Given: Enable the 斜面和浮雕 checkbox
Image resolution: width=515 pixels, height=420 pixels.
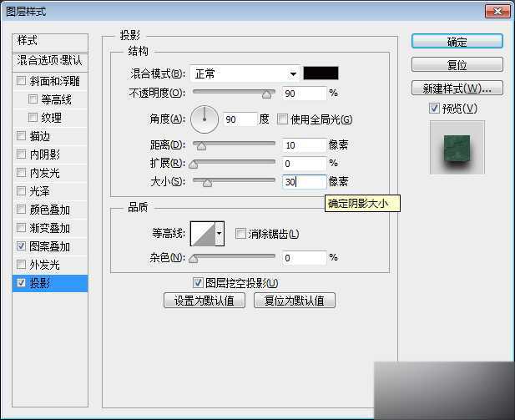Looking at the screenshot, I should click(21, 80).
